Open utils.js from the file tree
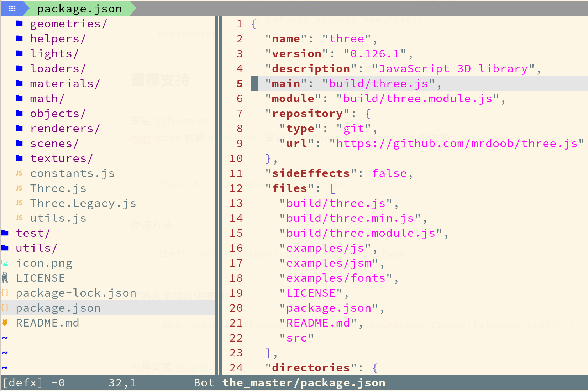Screen dimensions: 588x391 pyautogui.click(x=58, y=218)
